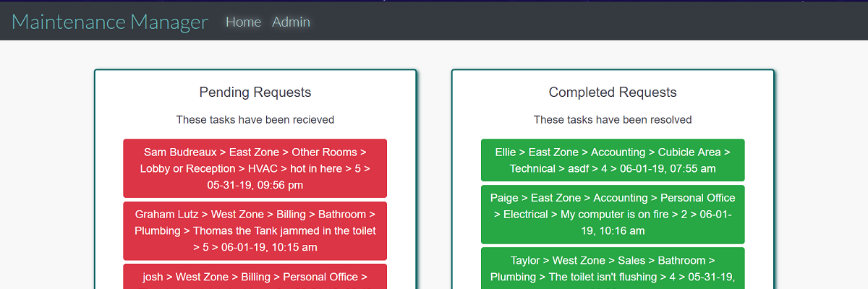The height and width of the screenshot is (289, 868).
Task: Click the Pending Requests heading
Action: (255, 92)
